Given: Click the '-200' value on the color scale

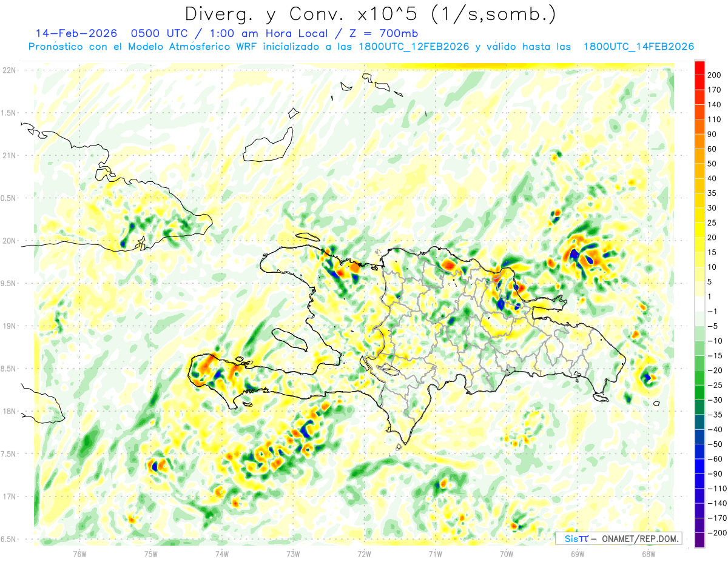Looking at the screenshot, I should (718, 533).
